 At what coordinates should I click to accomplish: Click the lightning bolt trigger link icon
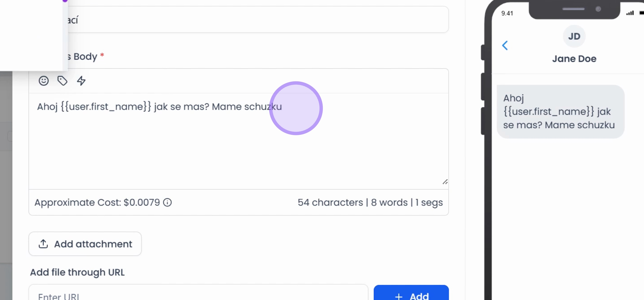click(81, 81)
